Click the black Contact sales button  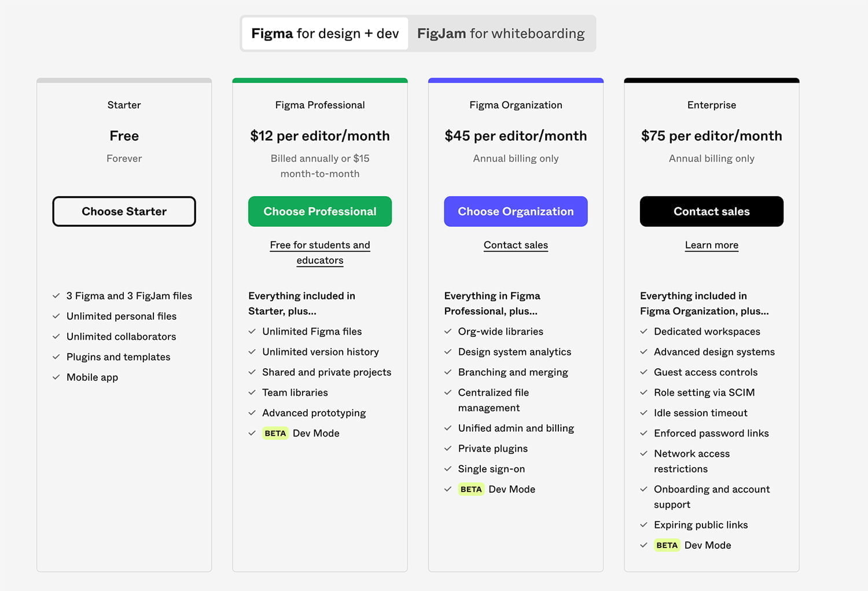pos(711,211)
